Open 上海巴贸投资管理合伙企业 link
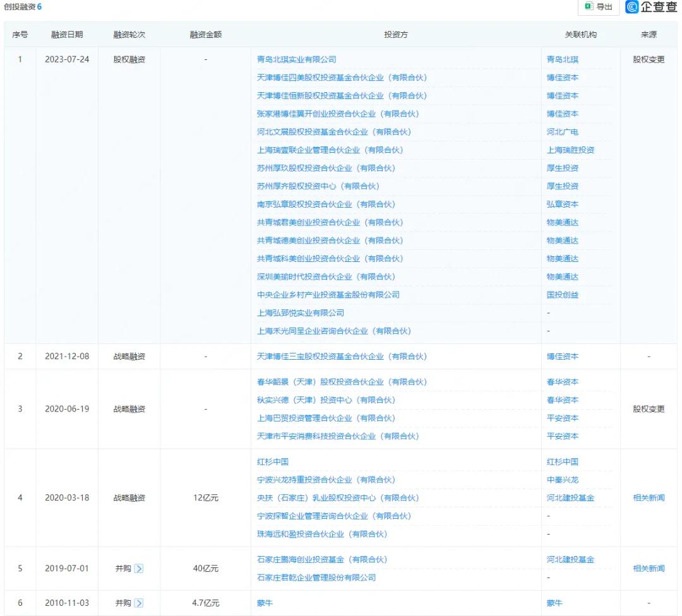Screen dimensions: 682x616 326,418
